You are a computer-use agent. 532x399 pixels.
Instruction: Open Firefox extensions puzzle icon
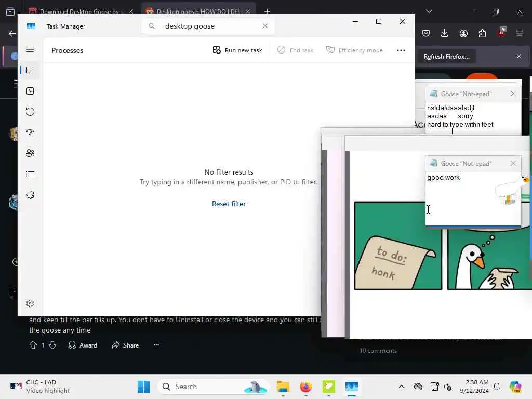click(482, 33)
